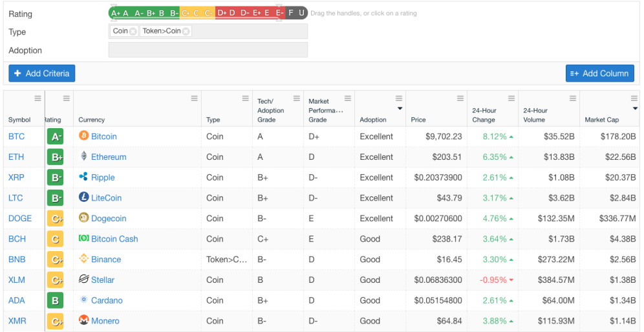Sort by the Adoption column header
The width and height of the screenshot is (644, 332).
[x=373, y=120]
